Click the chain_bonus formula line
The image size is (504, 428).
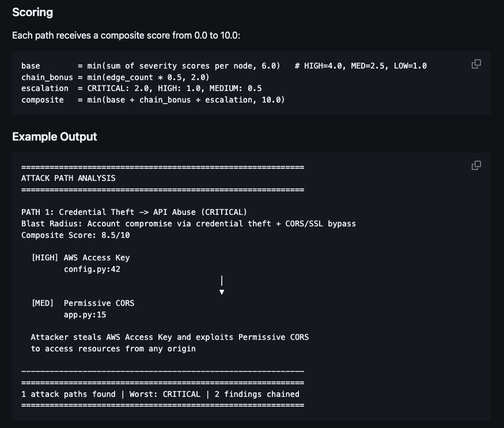(x=115, y=77)
